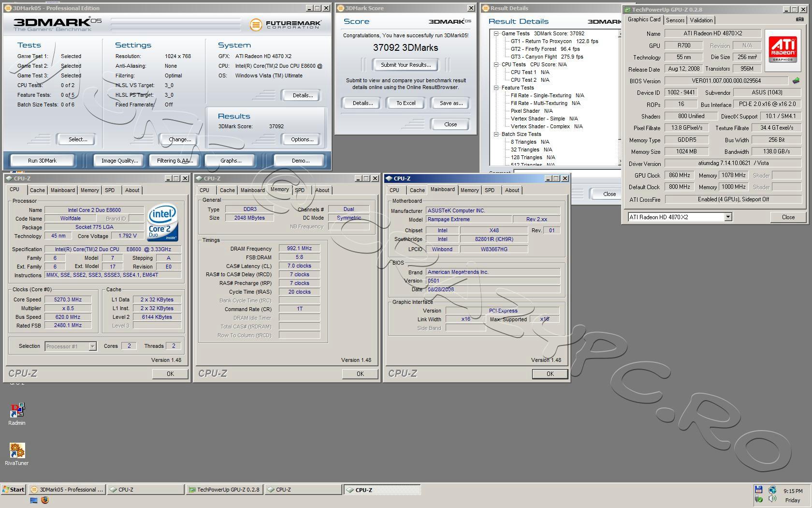The image size is (812, 508).
Task: Collapse the Batch Size Tests tree node
Action: tap(496, 134)
